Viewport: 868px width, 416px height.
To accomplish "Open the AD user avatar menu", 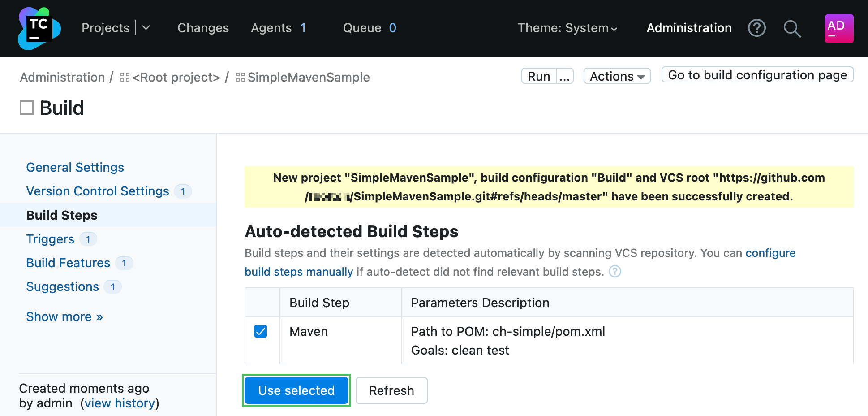I will tap(839, 29).
